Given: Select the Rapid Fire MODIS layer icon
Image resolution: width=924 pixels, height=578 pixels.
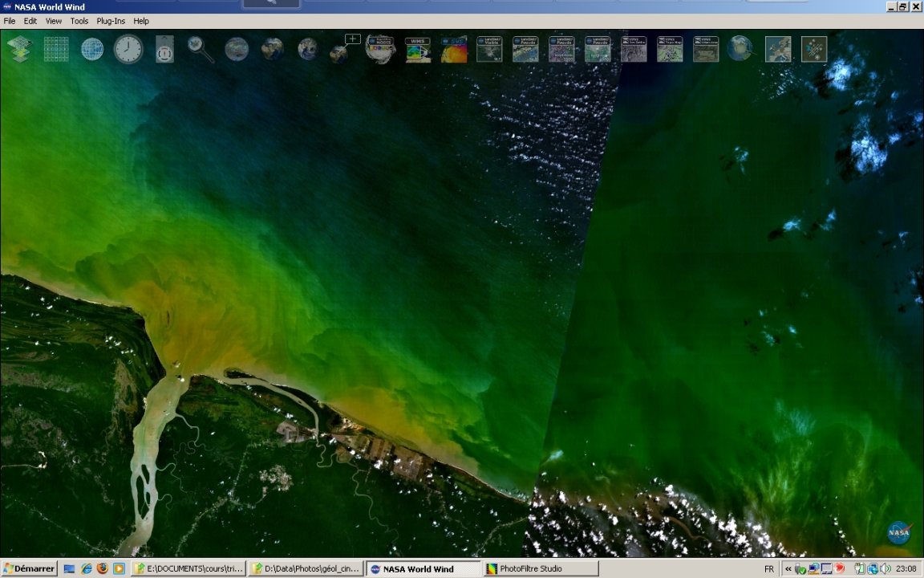Looking at the screenshot, I should (380, 49).
